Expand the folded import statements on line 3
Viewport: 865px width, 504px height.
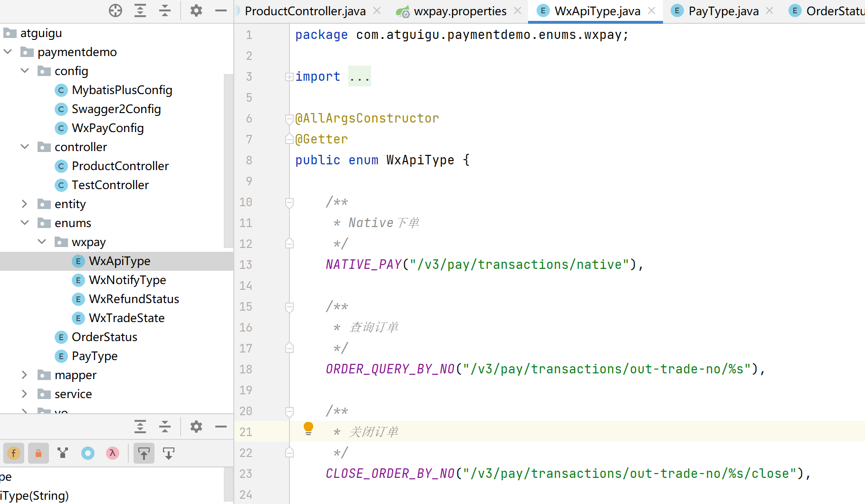[x=289, y=76]
